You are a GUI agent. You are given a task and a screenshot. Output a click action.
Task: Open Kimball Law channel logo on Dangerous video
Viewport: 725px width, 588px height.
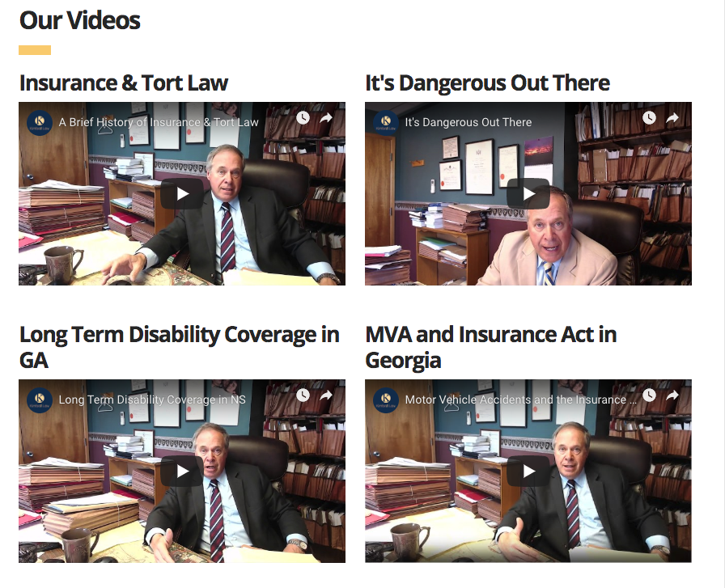(386, 122)
